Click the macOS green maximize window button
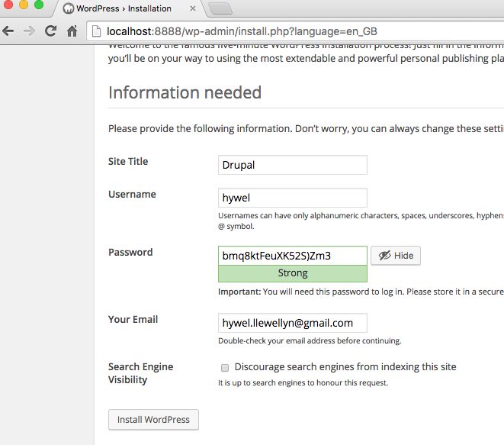The width and height of the screenshot is (504, 445). tap(39, 5)
